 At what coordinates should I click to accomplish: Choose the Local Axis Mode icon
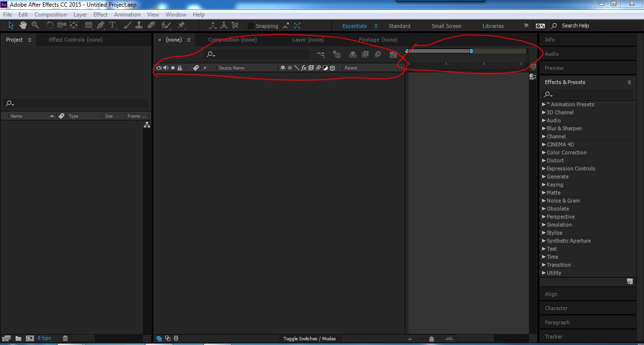pyautogui.click(x=213, y=25)
